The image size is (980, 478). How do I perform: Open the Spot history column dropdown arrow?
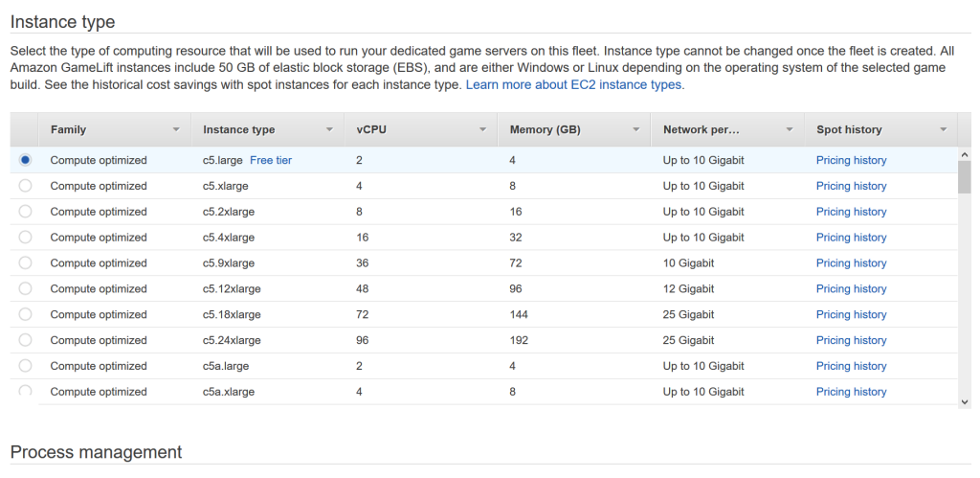pyautogui.click(x=943, y=129)
